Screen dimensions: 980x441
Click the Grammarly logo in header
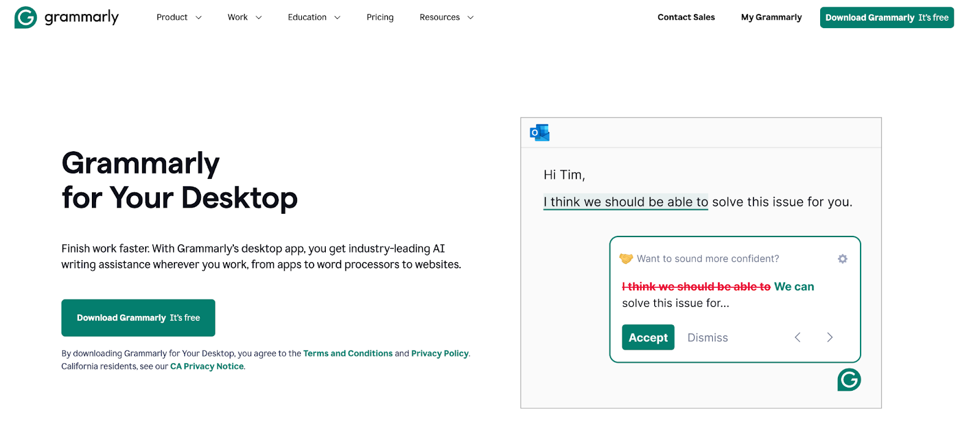tap(67, 17)
